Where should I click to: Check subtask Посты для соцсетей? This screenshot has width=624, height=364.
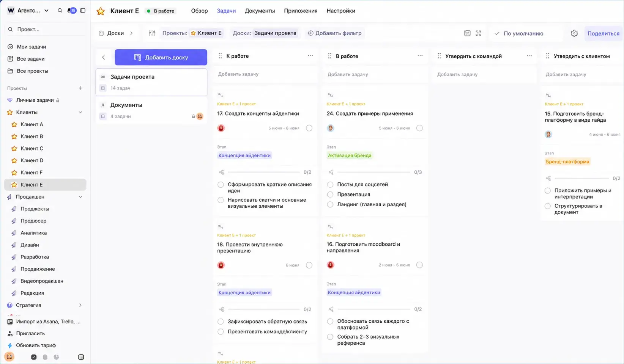tap(330, 185)
